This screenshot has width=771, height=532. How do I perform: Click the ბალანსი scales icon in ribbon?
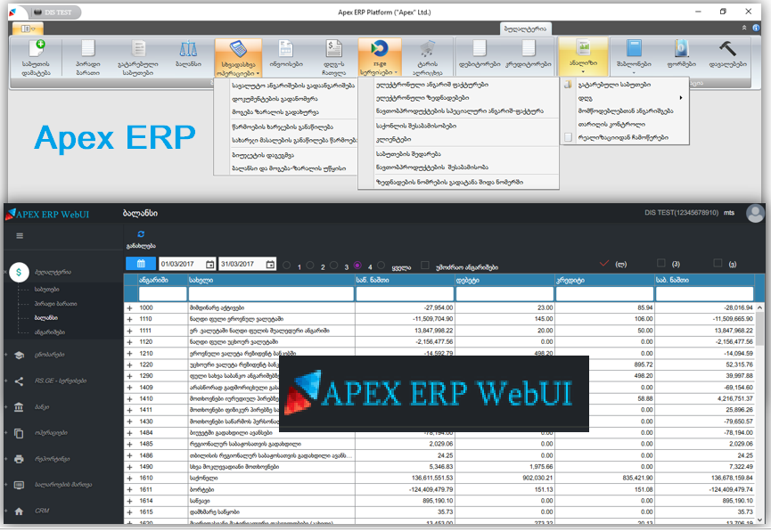point(188,49)
